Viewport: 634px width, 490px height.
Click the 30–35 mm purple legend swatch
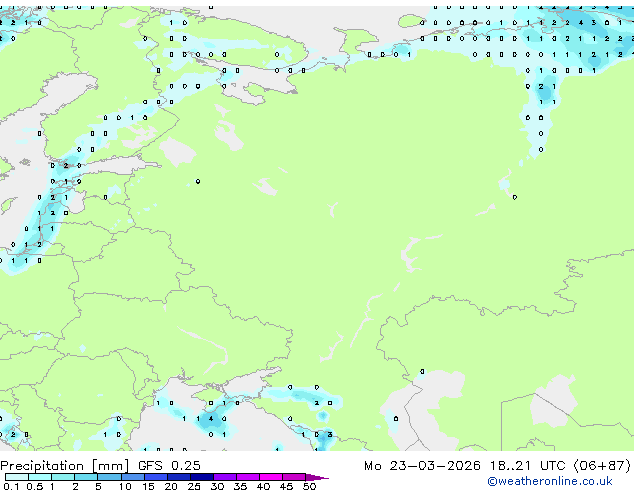pos(225,477)
